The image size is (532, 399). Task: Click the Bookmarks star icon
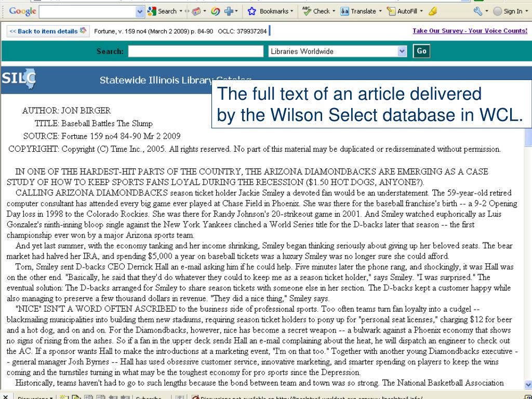[x=252, y=11]
